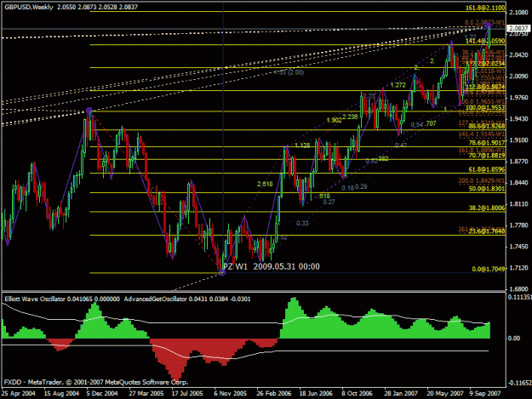Click the 25 Apr 2004 date label
The image size is (532, 399).
[x=19, y=393]
